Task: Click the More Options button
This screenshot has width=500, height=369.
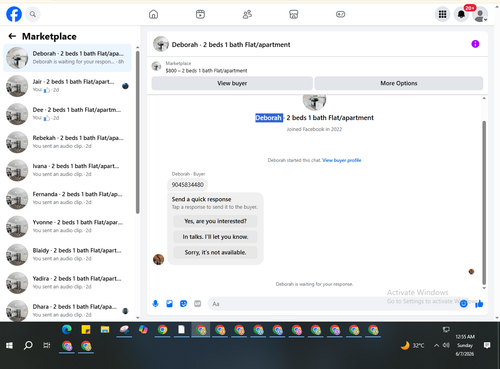Action: tap(399, 83)
